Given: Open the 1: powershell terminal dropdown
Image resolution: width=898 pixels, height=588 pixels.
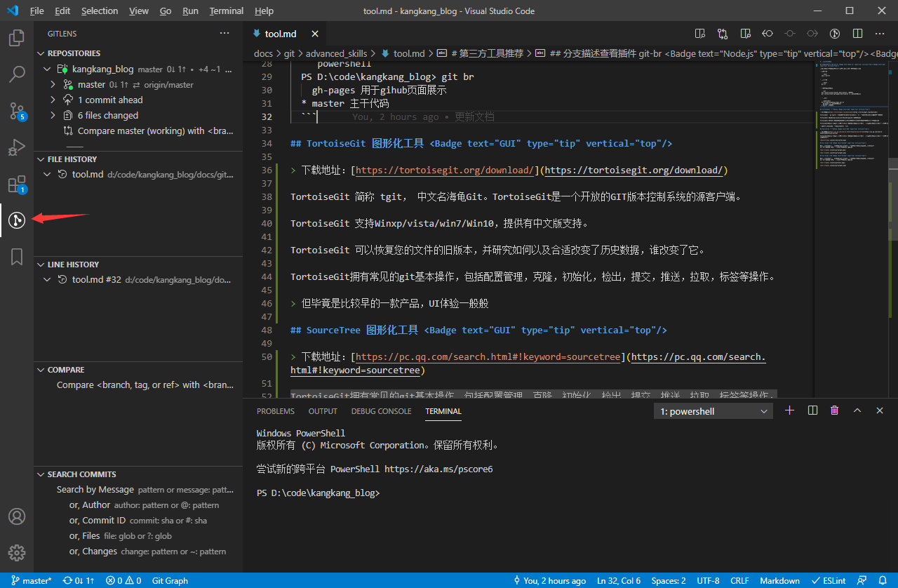Looking at the screenshot, I should [x=713, y=411].
